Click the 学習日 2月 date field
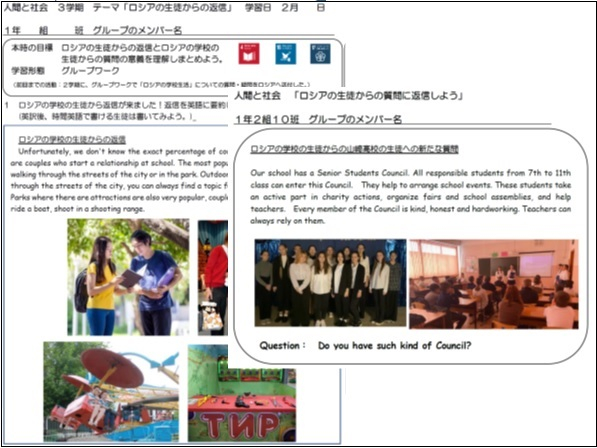The width and height of the screenshot is (597, 448). click(285, 8)
